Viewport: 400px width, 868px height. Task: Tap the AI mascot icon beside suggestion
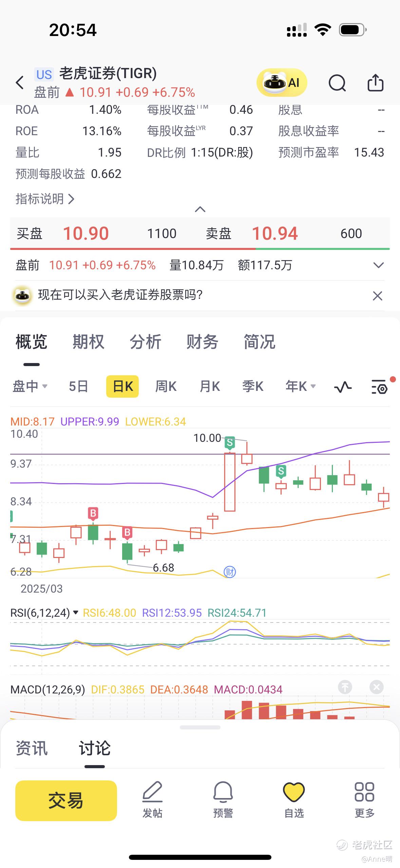pyautogui.click(x=22, y=295)
